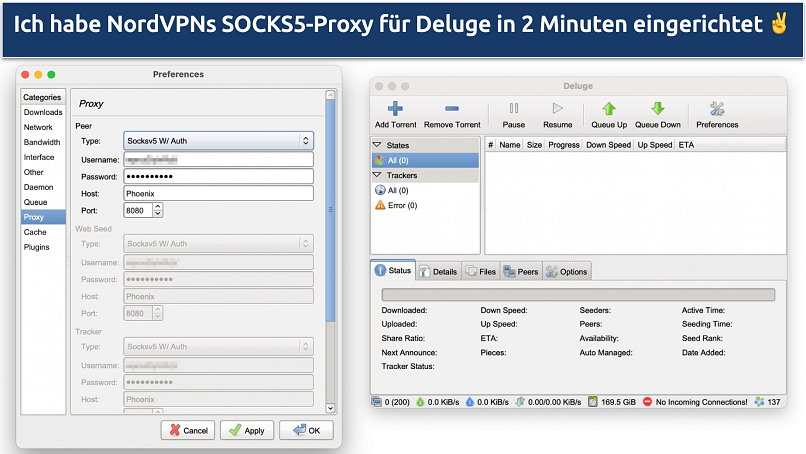Screen dimensions: 806x454
Task: Collapse the Trackers section in sidebar
Action: (378, 175)
